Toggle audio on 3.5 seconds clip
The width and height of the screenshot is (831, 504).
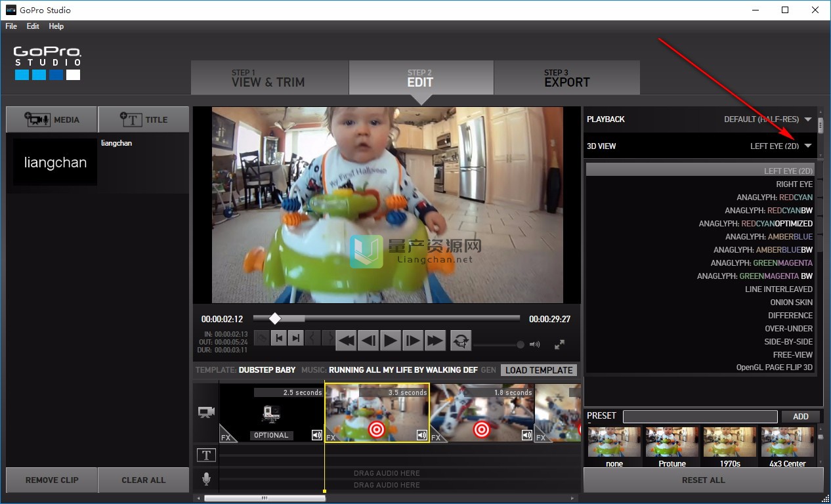422,435
